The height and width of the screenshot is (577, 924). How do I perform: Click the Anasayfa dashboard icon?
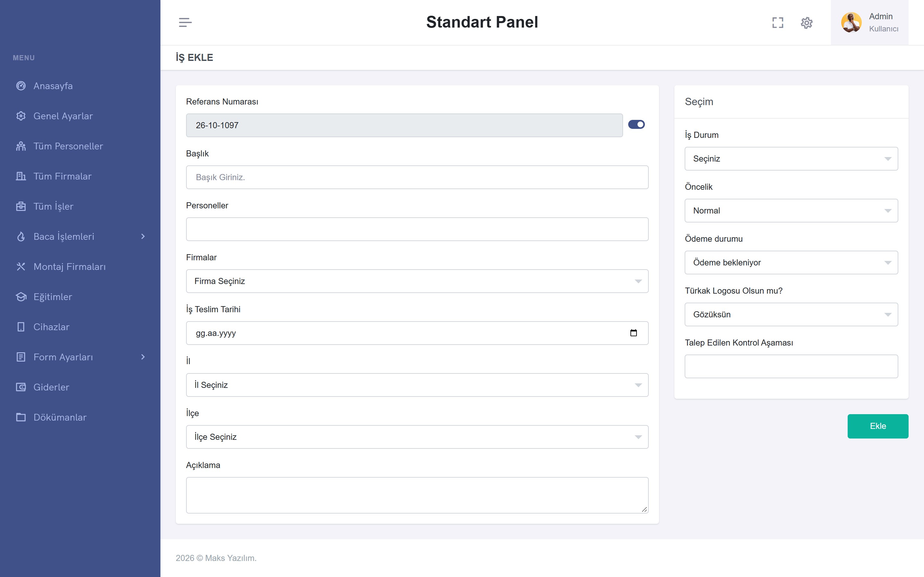[21, 86]
